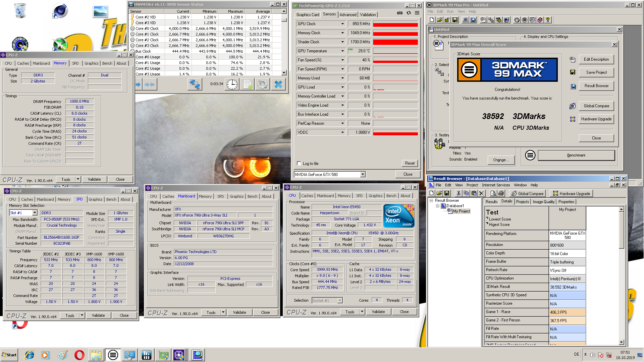Click the Hardware Upgrade button in score dialog

[596, 119]
